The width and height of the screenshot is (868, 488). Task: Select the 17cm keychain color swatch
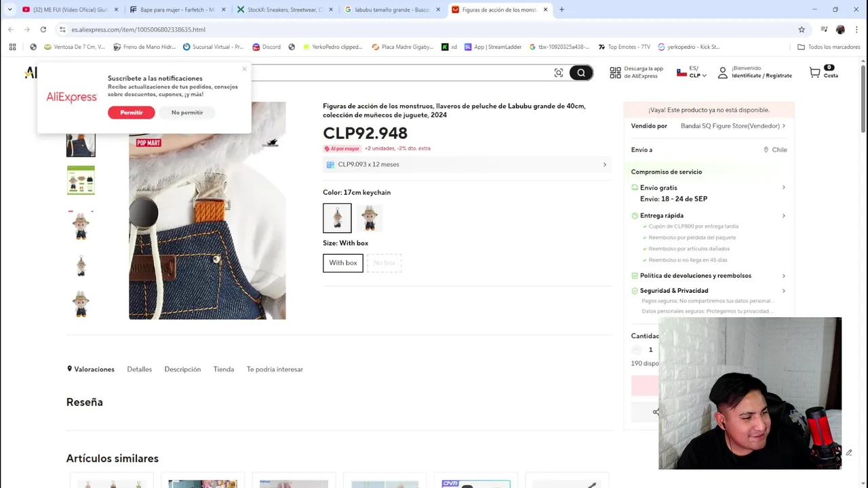click(337, 218)
